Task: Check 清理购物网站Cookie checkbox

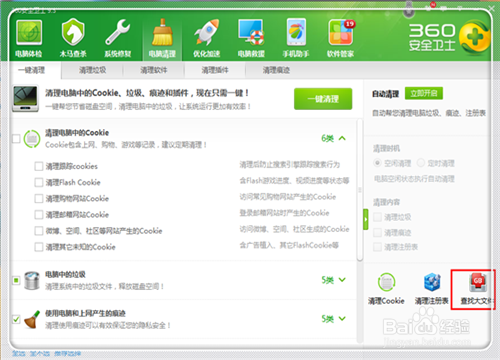Action: coord(39,198)
